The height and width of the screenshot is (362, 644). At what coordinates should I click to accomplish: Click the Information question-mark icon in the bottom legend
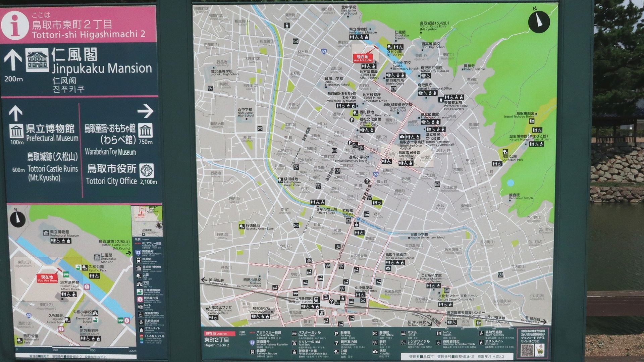pyautogui.click(x=336, y=343)
